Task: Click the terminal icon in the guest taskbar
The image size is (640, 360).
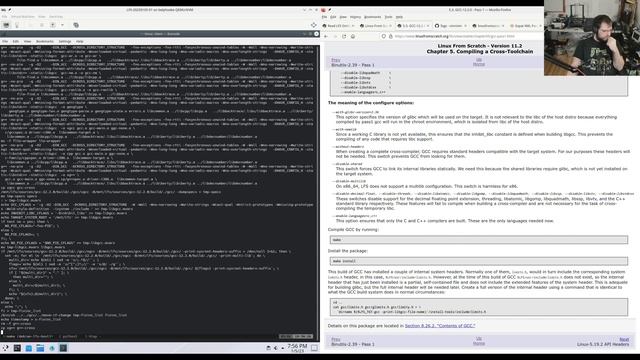Action: (17, 348)
